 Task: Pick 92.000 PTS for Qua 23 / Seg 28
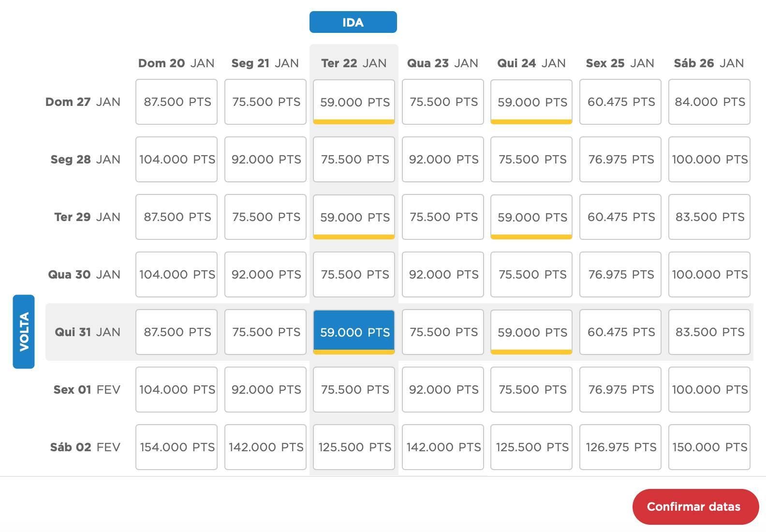tap(443, 160)
